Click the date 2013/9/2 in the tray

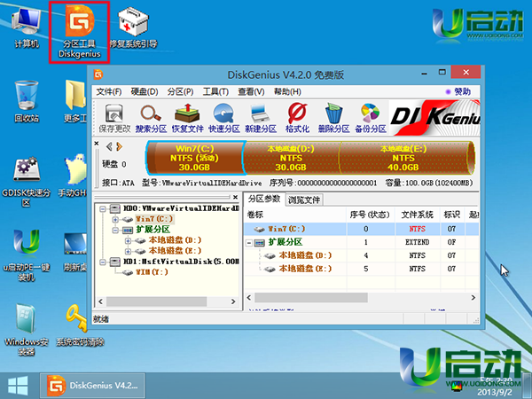click(x=493, y=392)
